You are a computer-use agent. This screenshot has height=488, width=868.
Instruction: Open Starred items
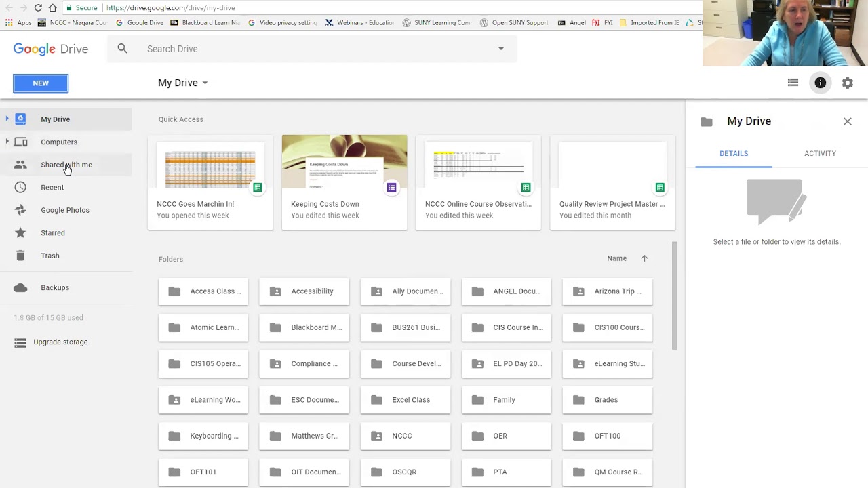pyautogui.click(x=53, y=233)
